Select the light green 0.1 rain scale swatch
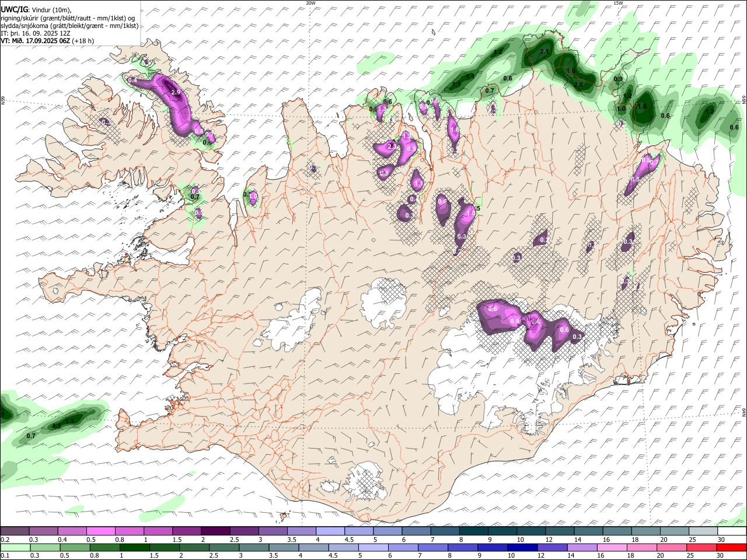747x560 pixels. pyautogui.click(x=14, y=547)
